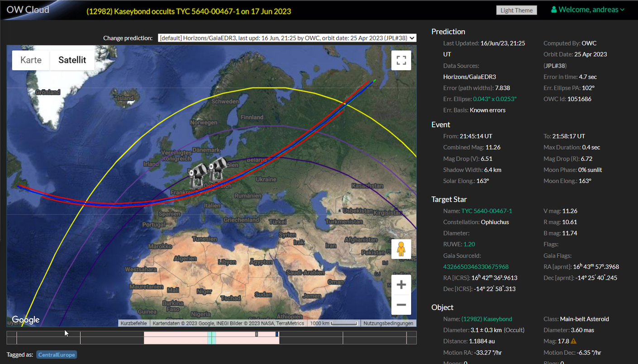Expand the Welcome, andreas user menu

(x=588, y=9)
